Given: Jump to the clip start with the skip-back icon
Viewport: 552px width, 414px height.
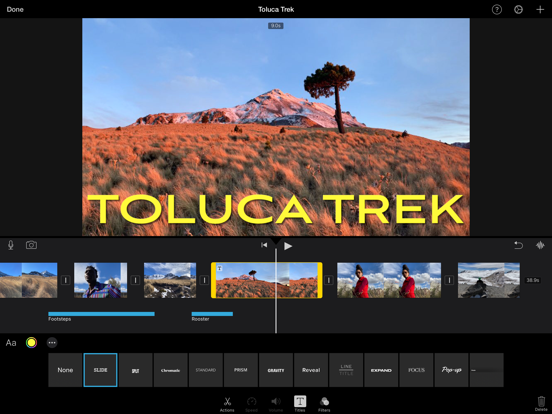Looking at the screenshot, I should pos(264,245).
